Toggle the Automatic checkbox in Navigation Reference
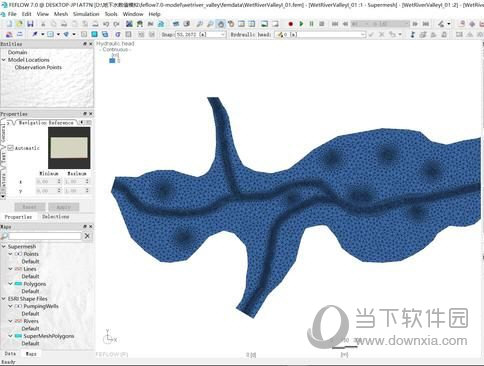 [10, 148]
